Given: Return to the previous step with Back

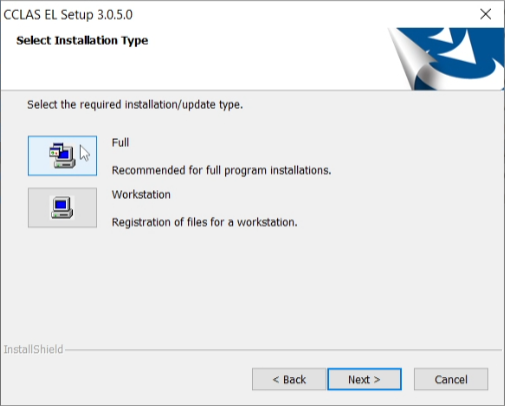Looking at the screenshot, I should (289, 379).
